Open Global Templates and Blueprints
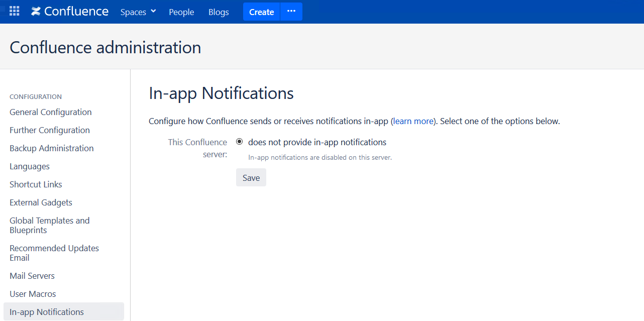 coord(50,225)
